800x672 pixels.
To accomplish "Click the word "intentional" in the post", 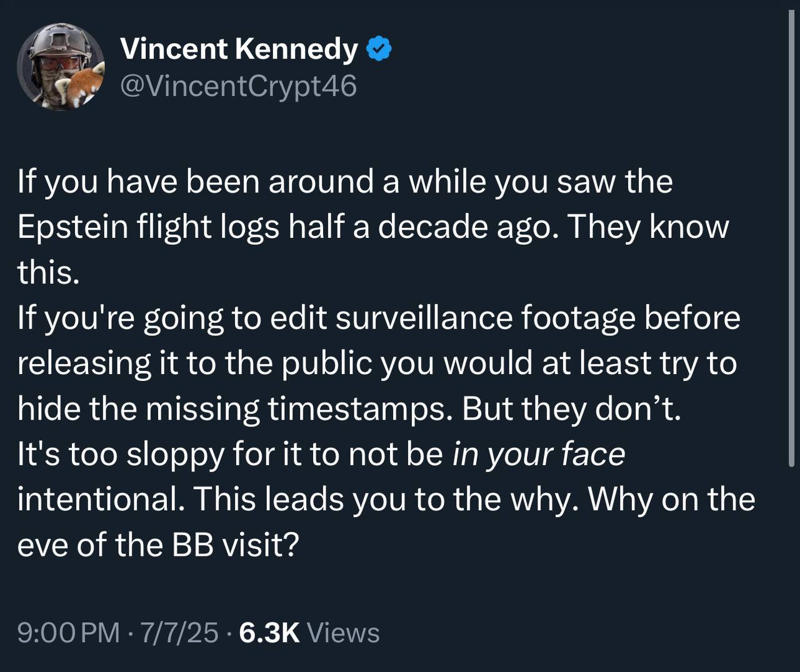I will [x=100, y=500].
